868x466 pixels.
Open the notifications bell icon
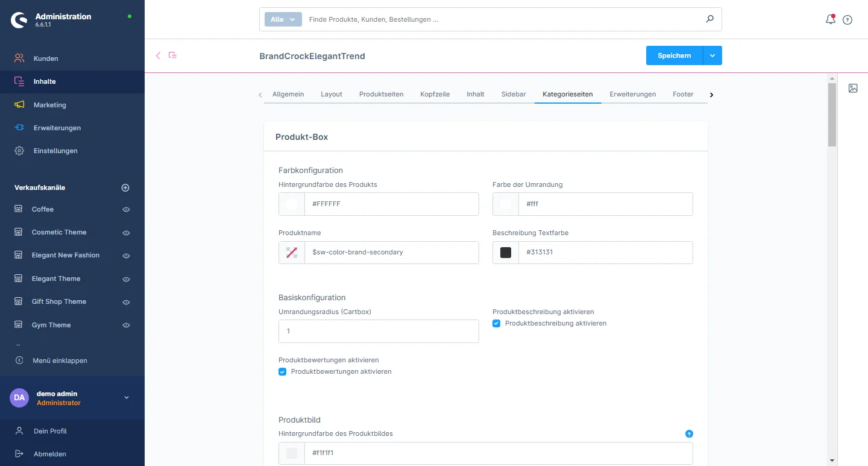pos(830,19)
